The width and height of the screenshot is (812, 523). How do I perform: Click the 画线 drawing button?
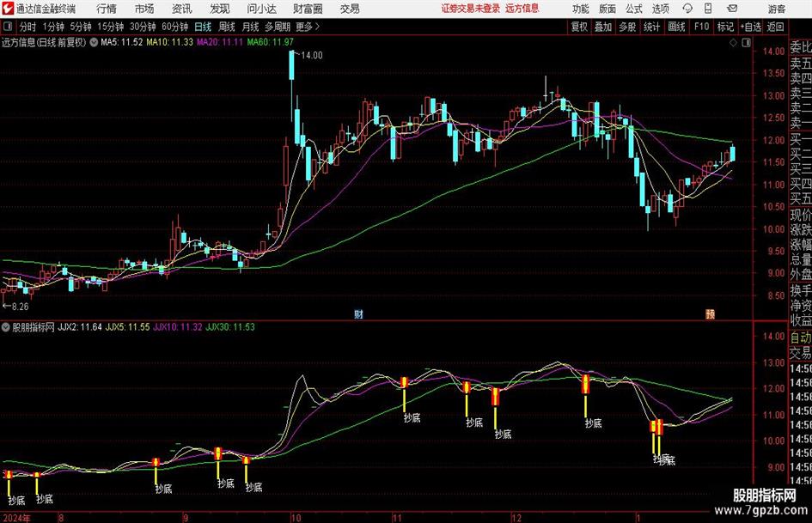point(676,27)
